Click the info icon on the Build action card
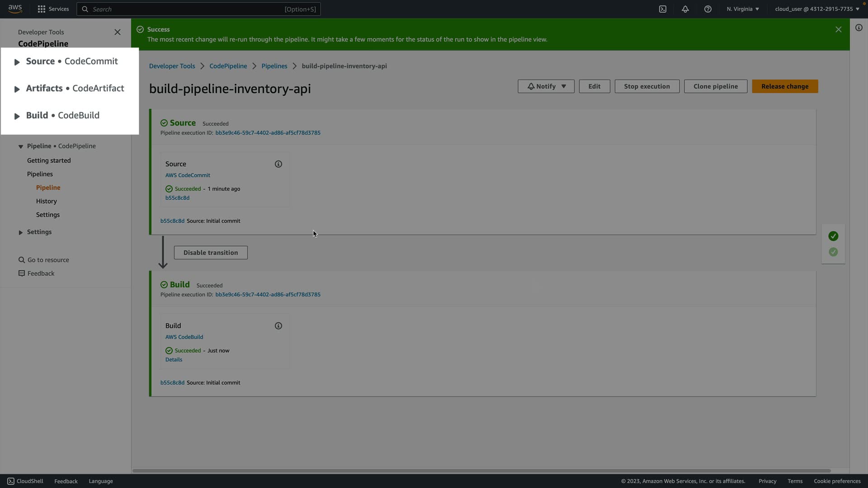 click(x=278, y=326)
